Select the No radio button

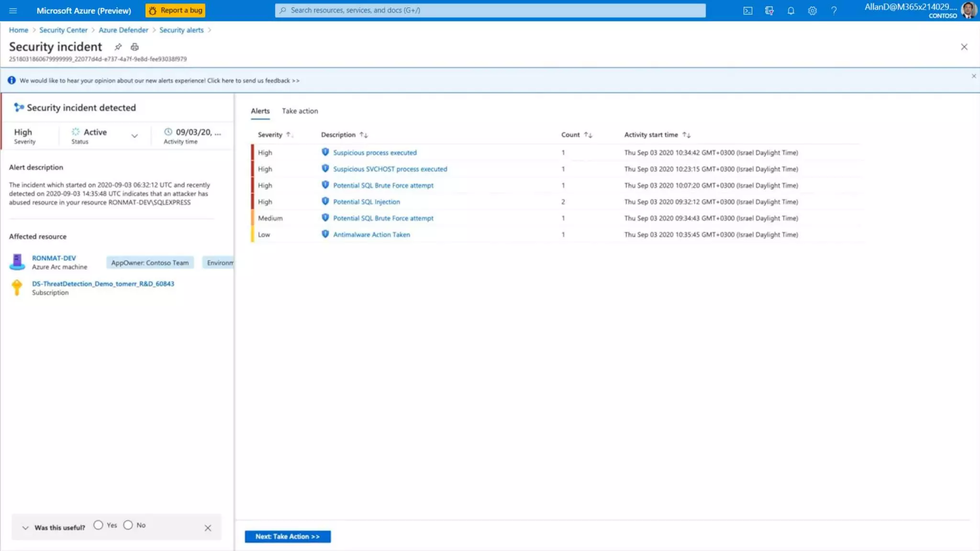[x=128, y=525]
